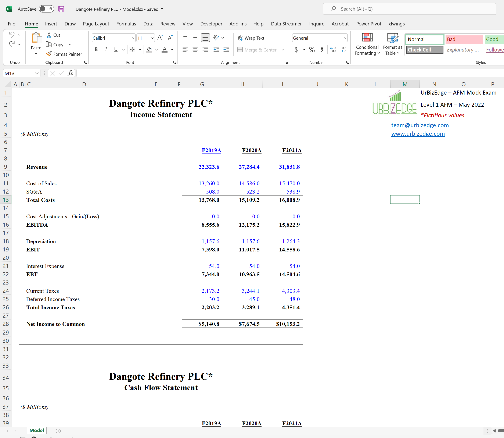Click Decrease Indent icon
Screen dimensions: 504x438
click(x=216, y=50)
